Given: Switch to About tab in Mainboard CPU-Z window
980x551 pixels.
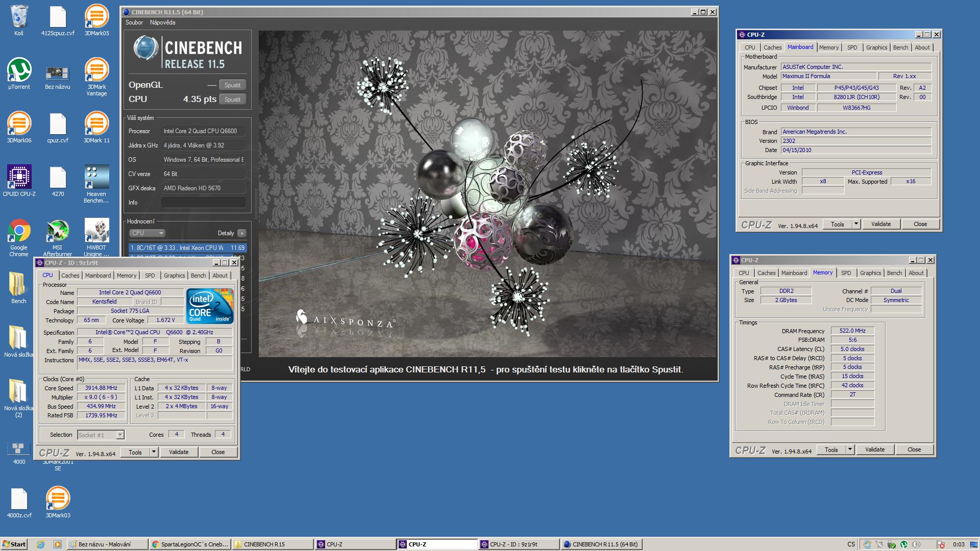Looking at the screenshot, I should [x=922, y=47].
